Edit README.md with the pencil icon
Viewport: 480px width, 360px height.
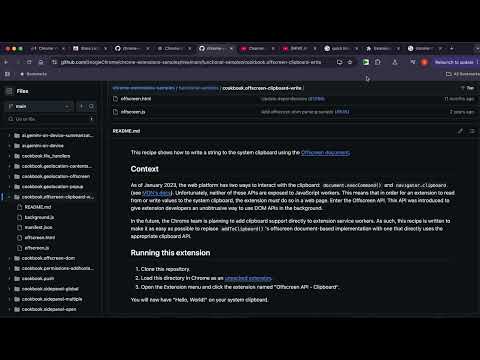[x=460, y=131]
